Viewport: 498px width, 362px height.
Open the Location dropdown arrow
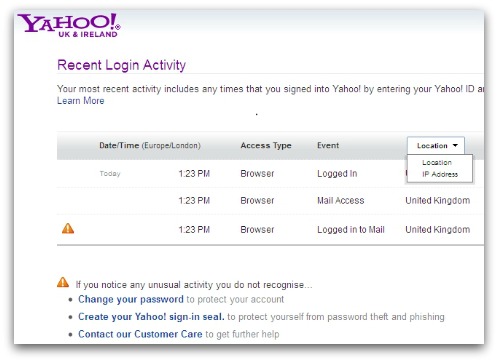455,145
